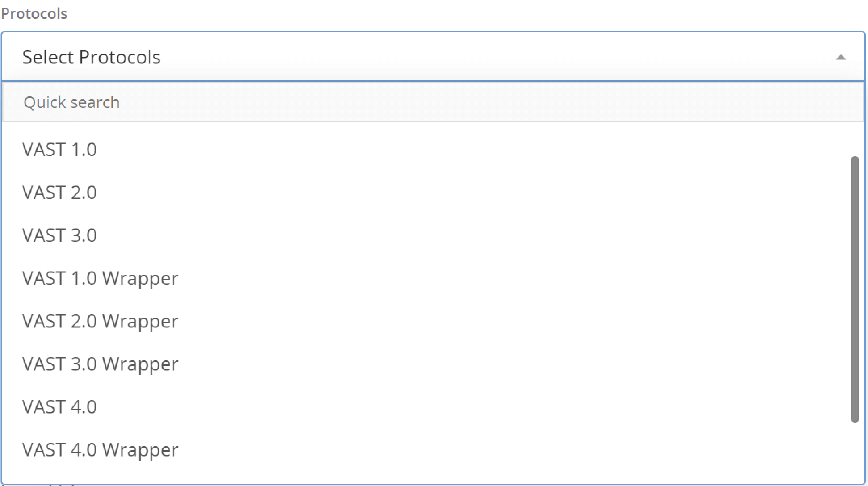Choose VAST 4.0 Wrapper option
The height and width of the screenshot is (486, 868).
pos(100,450)
